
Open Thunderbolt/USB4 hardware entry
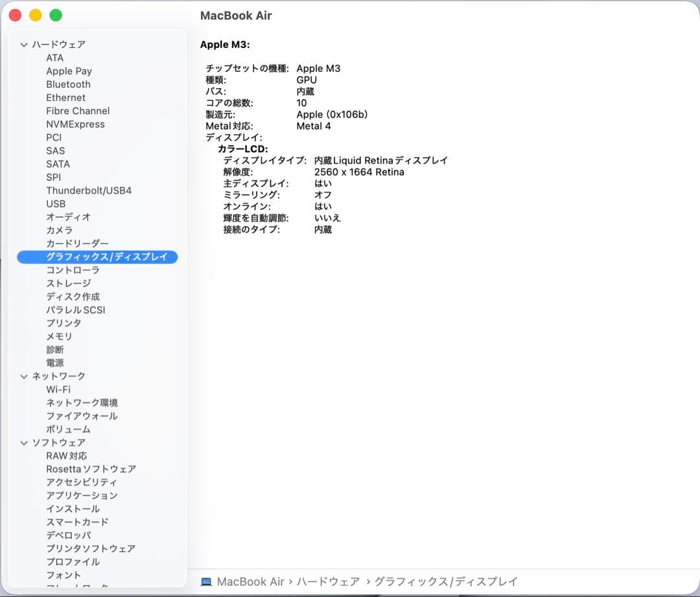point(89,191)
